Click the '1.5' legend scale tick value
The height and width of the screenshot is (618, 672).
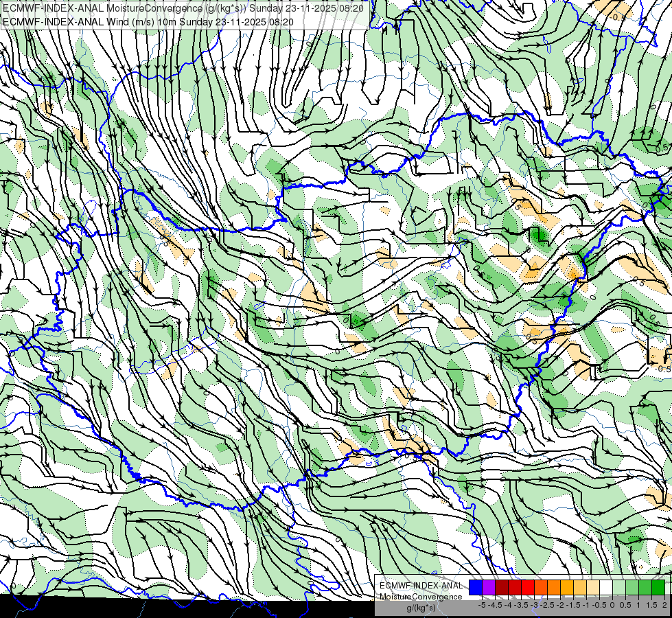point(652,605)
